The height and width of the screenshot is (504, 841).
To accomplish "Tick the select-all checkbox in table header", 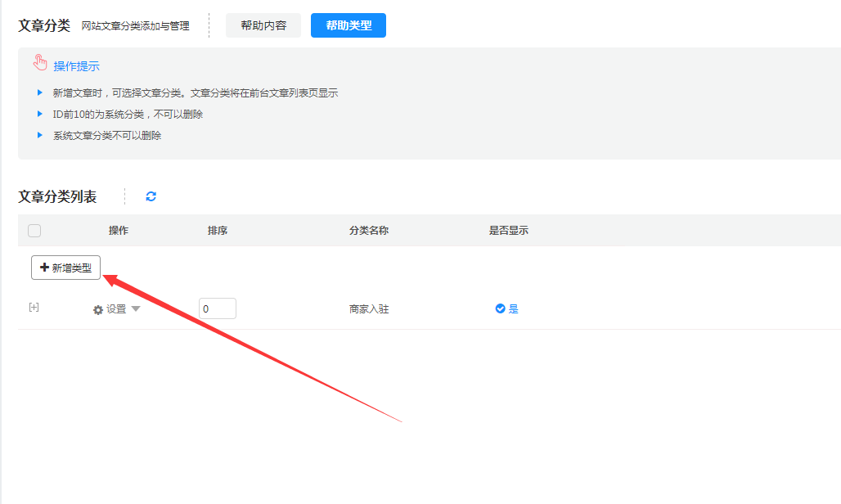I will click(x=34, y=231).
